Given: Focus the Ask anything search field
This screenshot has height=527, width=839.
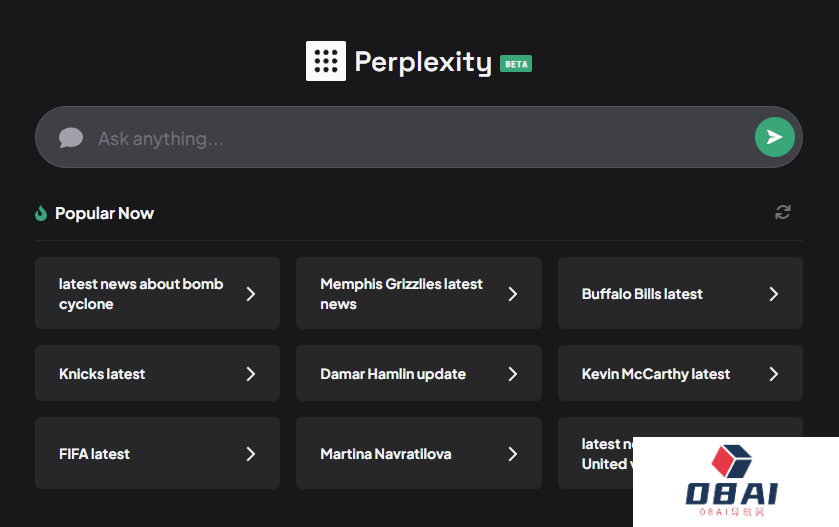Looking at the screenshot, I should [420, 138].
